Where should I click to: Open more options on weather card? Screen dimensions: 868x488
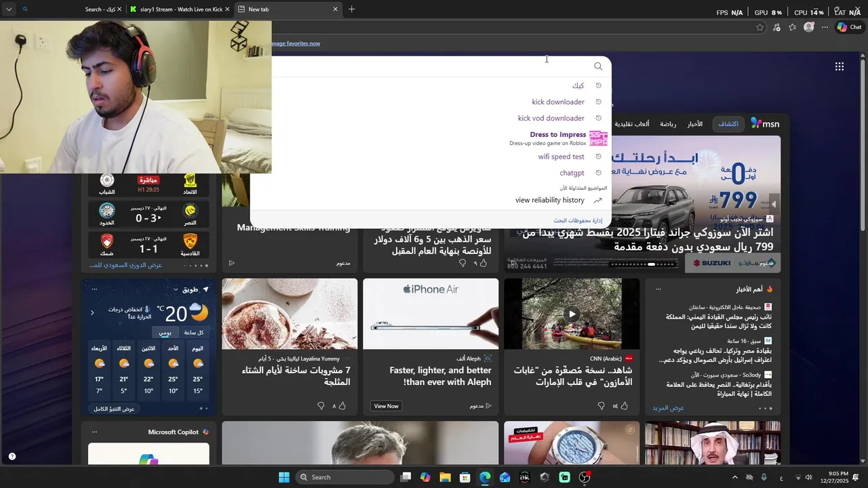point(94,289)
